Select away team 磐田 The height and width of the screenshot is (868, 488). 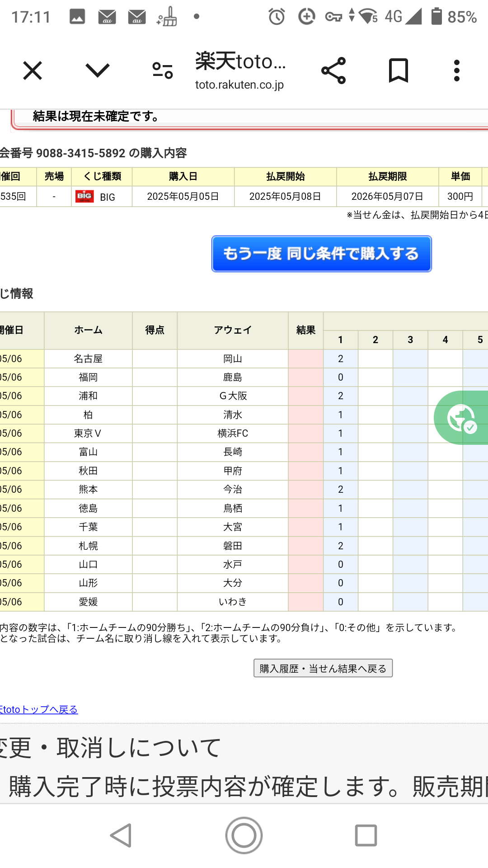click(x=233, y=546)
